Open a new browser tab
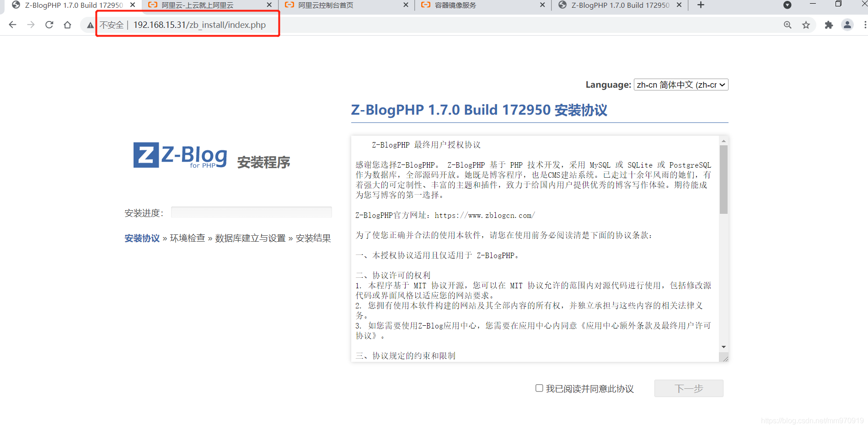 point(701,5)
